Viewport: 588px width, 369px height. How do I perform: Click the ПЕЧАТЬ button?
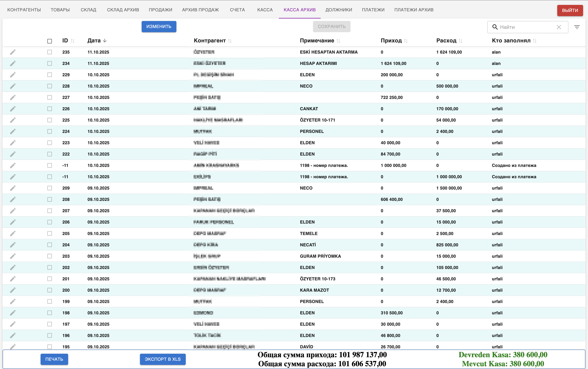54,359
